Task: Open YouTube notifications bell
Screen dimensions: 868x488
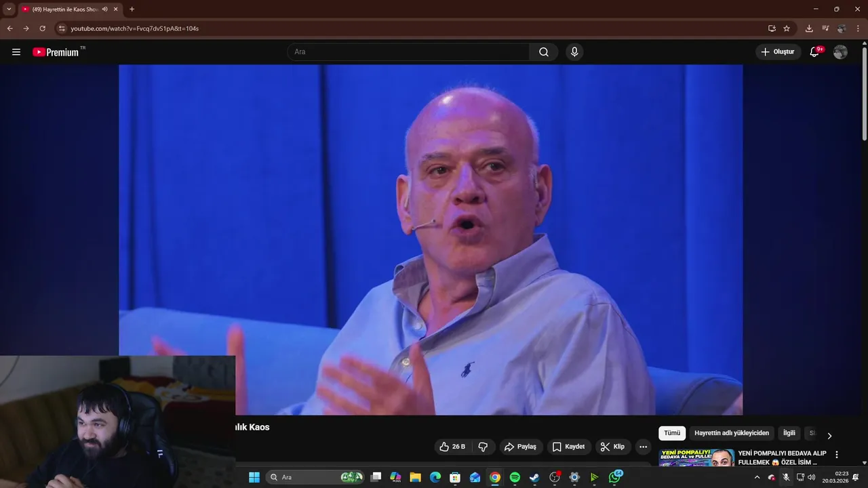Action: 815,52
